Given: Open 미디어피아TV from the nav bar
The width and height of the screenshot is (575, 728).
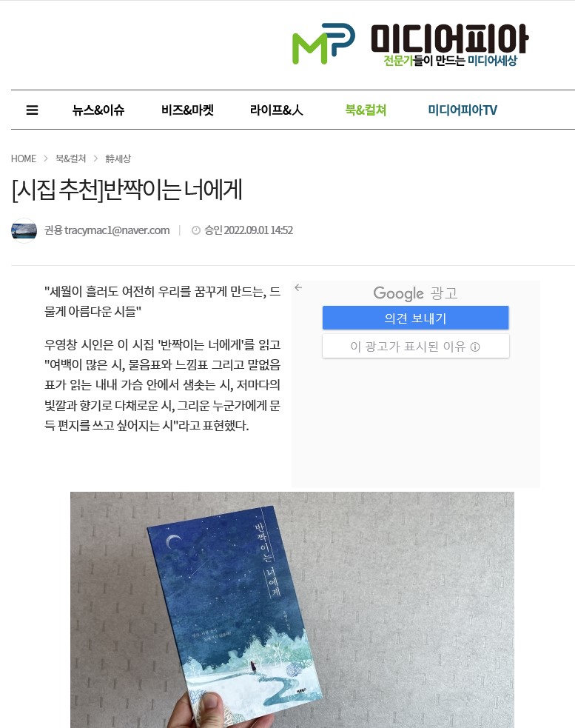Looking at the screenshot, I should pos(463,110).
